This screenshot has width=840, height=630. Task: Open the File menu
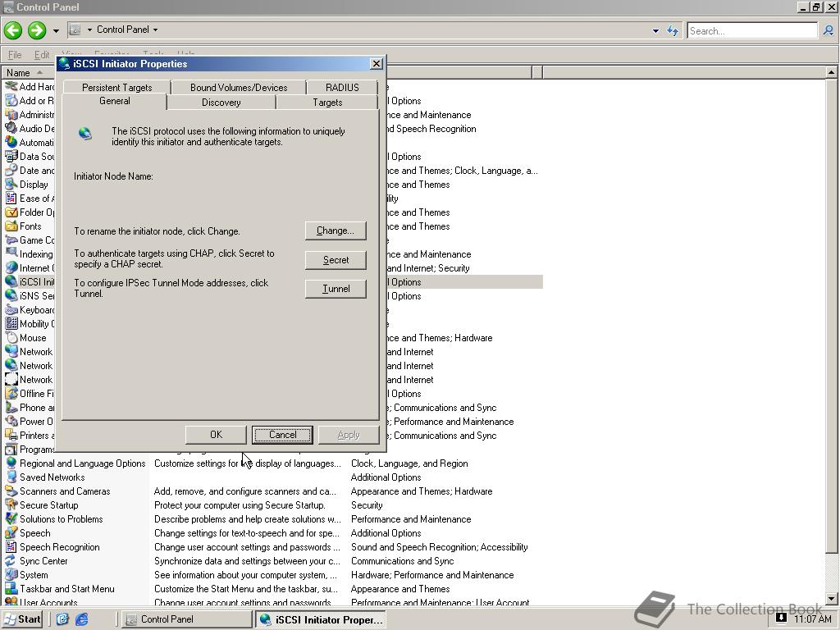pyautogui.click(x=15, y=55)
